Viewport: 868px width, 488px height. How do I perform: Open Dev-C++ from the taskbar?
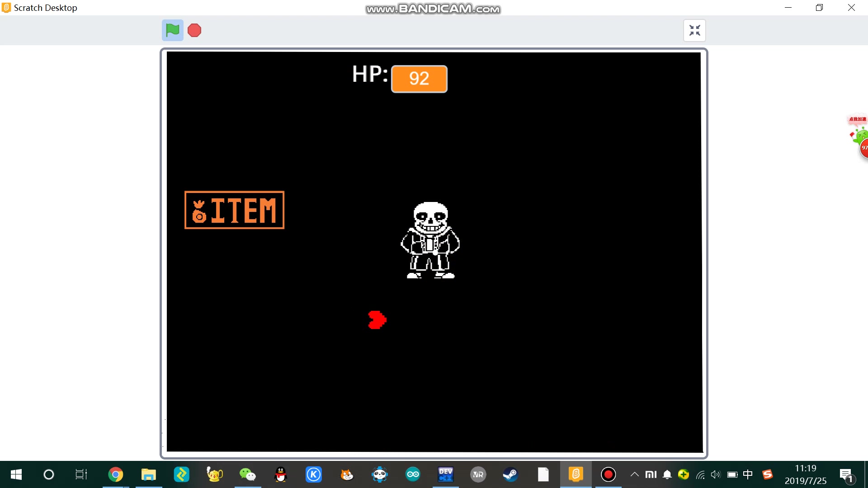(445, 474)
